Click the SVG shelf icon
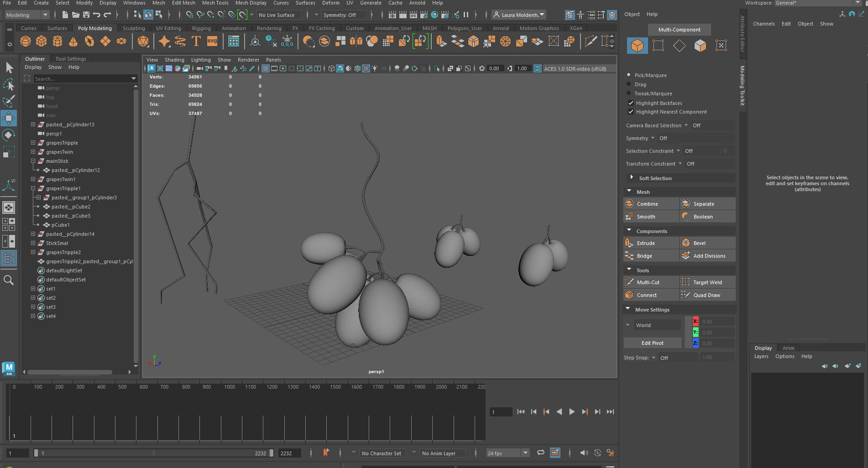 coord(212,42)
